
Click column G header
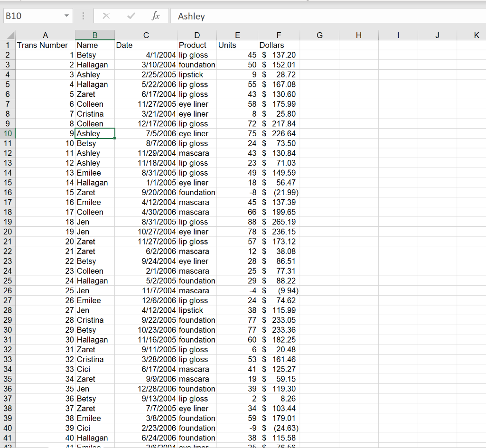point(319,35)
